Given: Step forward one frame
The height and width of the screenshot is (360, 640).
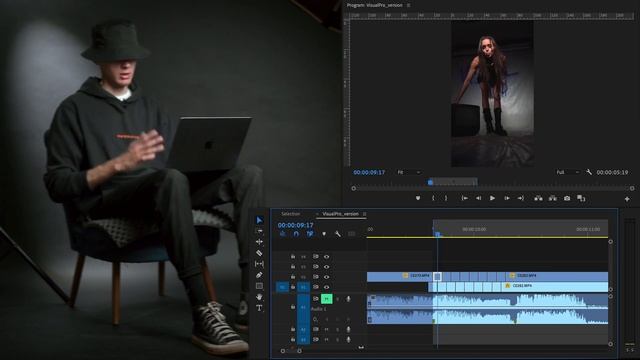Looking at the screenshot, I should click(x=507, y=198).
